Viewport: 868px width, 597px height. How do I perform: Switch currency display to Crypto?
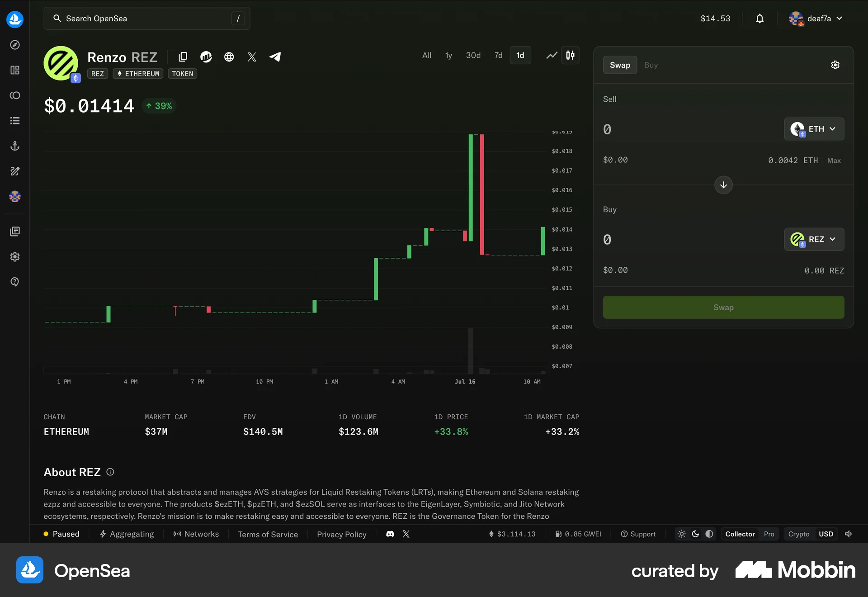[798, 534]
